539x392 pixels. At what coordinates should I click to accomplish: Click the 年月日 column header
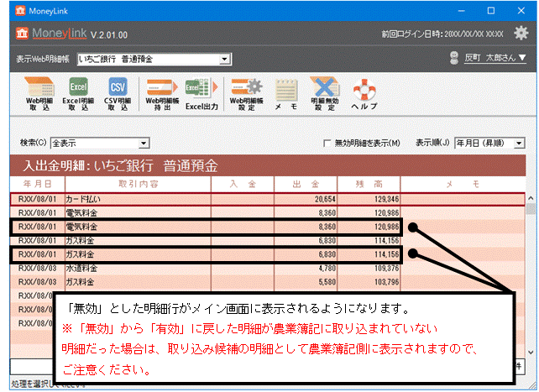(38, 184)
